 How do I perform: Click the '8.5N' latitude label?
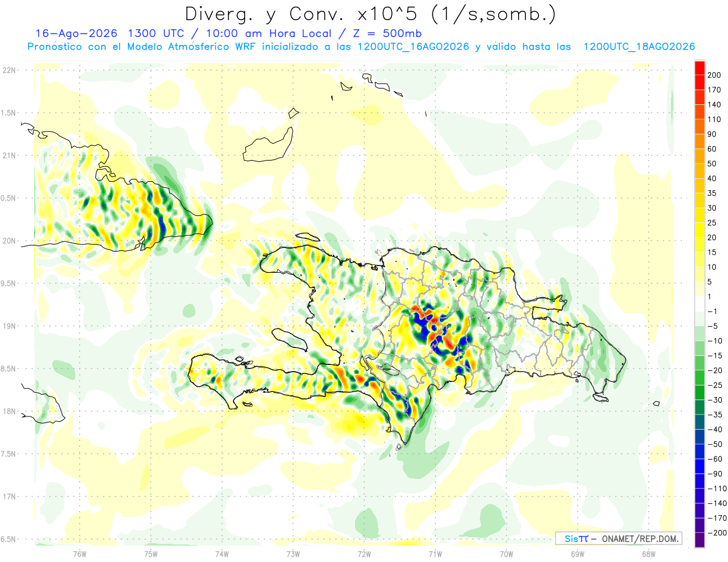pos(9,369)
